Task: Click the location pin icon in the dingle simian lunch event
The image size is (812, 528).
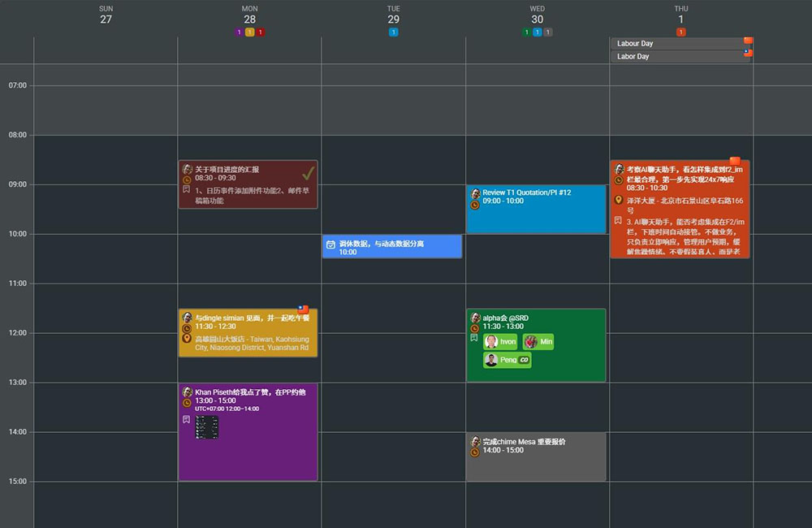Action: [187, 339]
